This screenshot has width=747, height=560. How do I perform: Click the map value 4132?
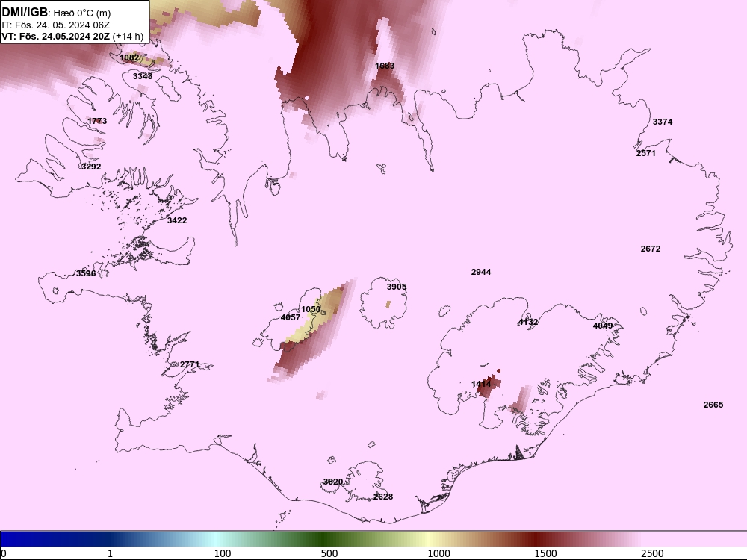tap(528, 323)
